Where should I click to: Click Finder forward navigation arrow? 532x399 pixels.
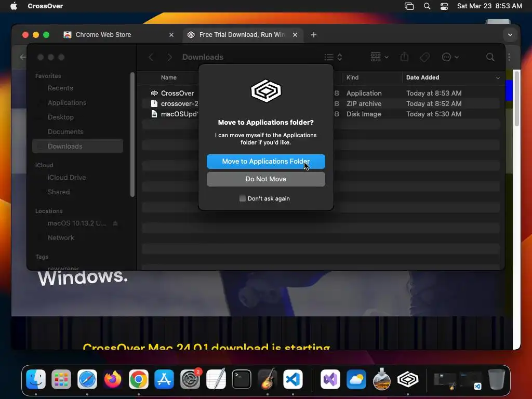coord(170,57)
